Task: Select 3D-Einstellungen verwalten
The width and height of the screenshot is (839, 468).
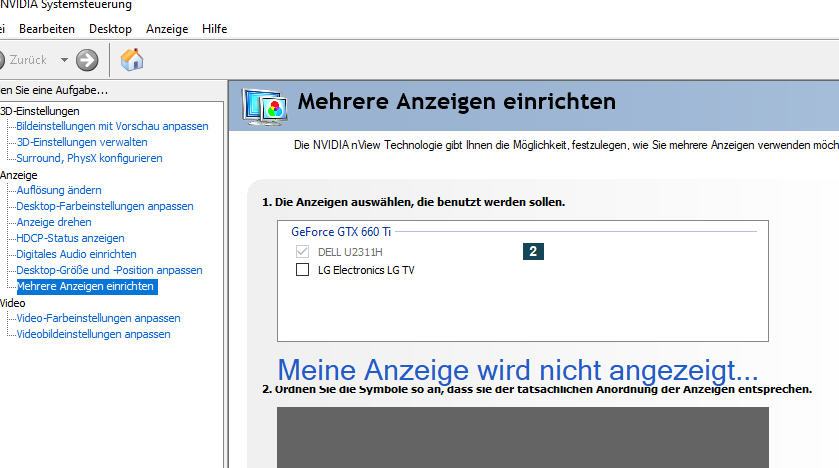Action: point(82,142)
